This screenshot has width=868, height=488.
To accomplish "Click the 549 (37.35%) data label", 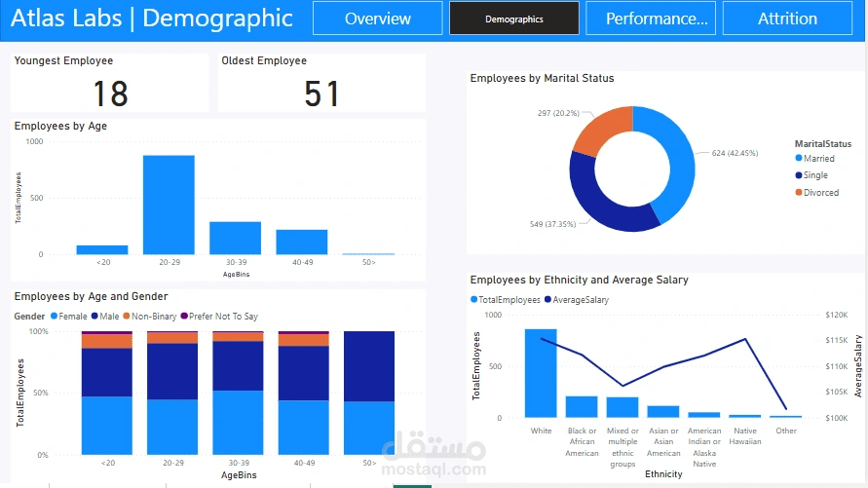I will [552, 224].
